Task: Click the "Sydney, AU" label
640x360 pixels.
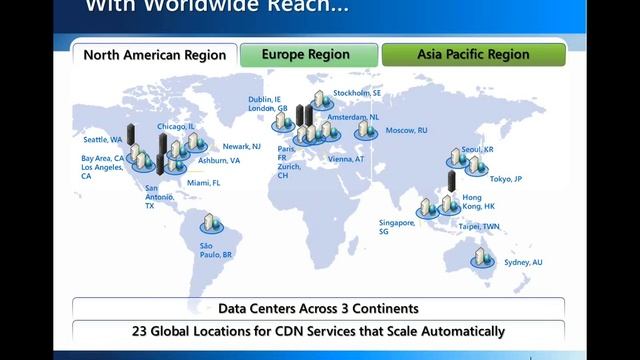Action: click(x=523, y=262)
